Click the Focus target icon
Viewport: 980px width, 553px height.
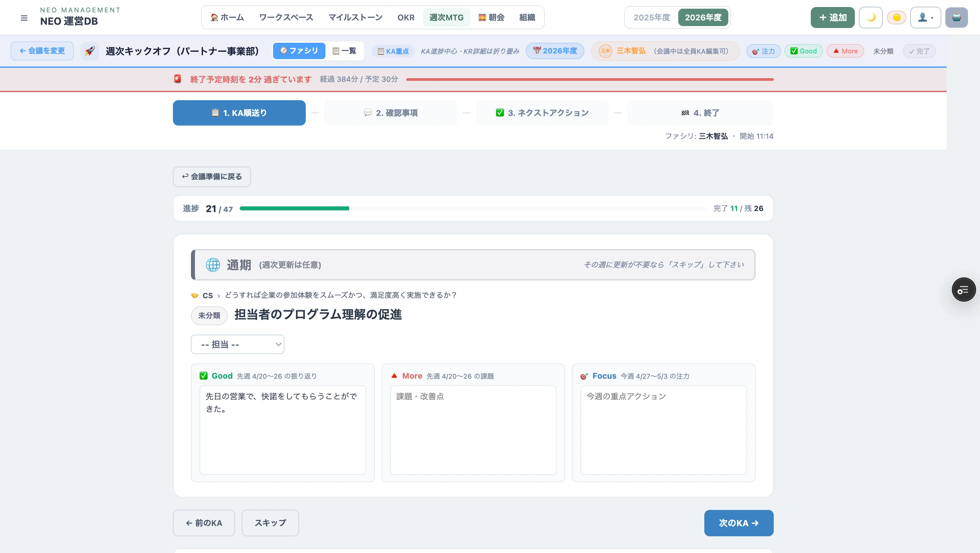point(584,376)
